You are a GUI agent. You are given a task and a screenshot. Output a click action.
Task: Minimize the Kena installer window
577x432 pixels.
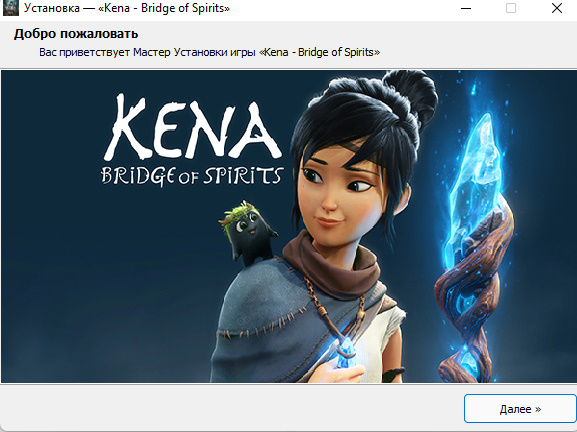[x=466, y=8]
